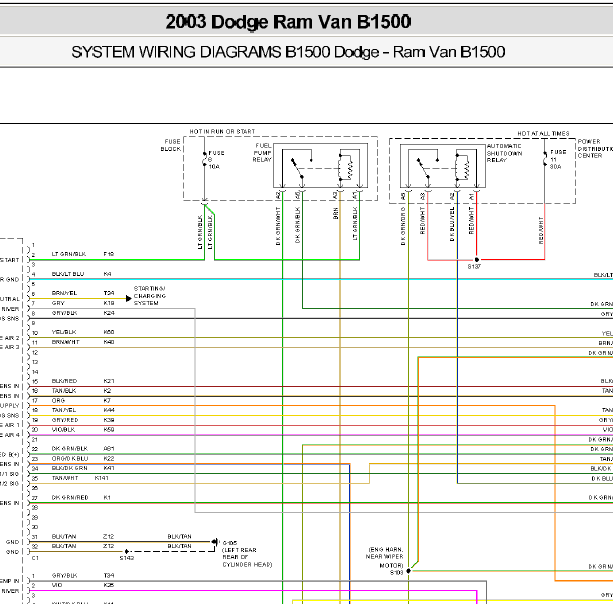The width and height of the screenshot is (613, 604).
Task: Click the fuse 8 symbol in fuse block
Action: point(204,160)
